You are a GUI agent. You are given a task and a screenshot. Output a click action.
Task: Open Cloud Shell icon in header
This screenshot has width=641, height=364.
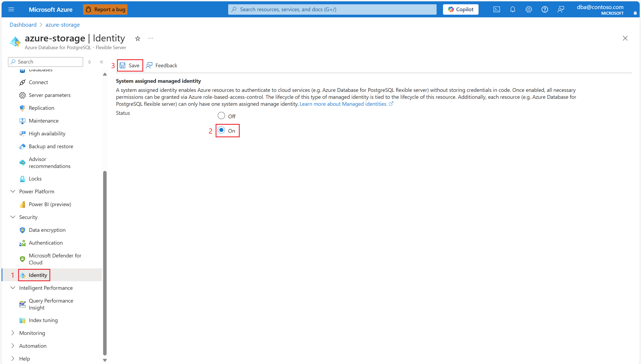click(x=496, y=9)
